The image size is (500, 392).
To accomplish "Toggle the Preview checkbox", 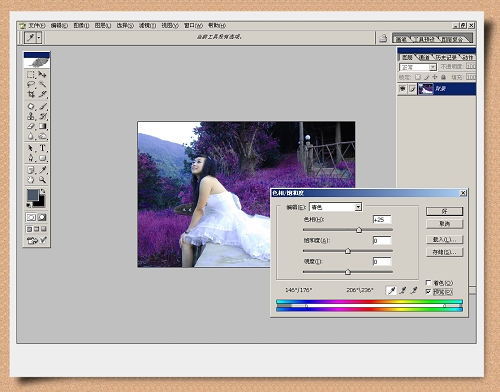I will [428, 292].
